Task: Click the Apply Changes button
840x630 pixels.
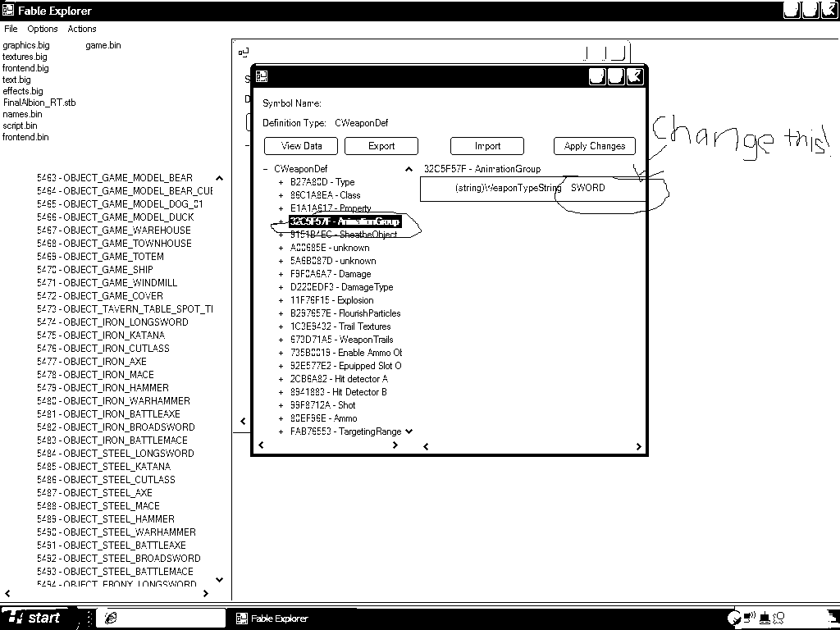Action: [595, 146]
